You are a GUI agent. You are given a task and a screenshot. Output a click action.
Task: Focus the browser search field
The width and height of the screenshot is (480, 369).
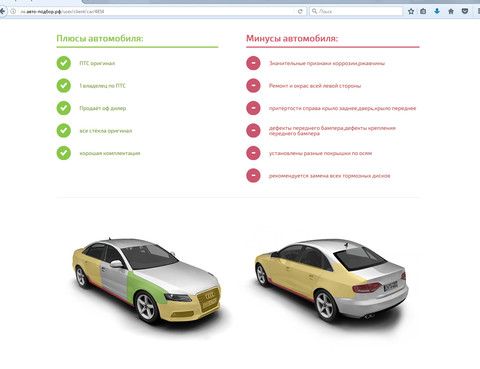point(356,11)
